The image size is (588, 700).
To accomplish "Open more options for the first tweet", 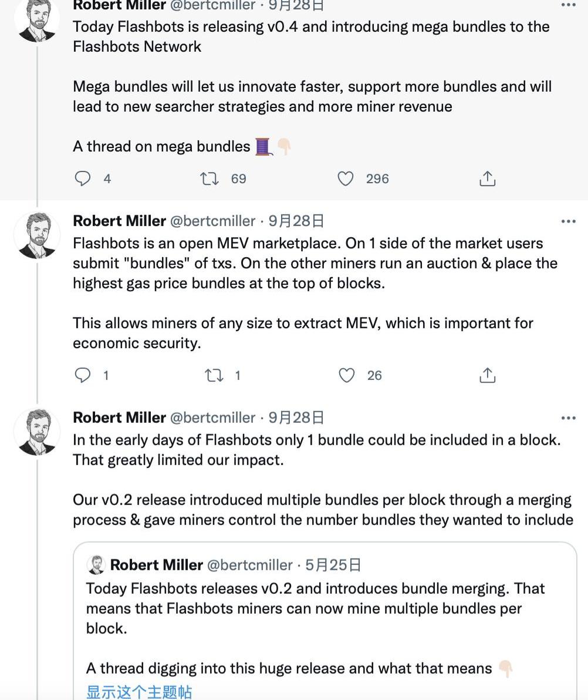I will 568,5.
